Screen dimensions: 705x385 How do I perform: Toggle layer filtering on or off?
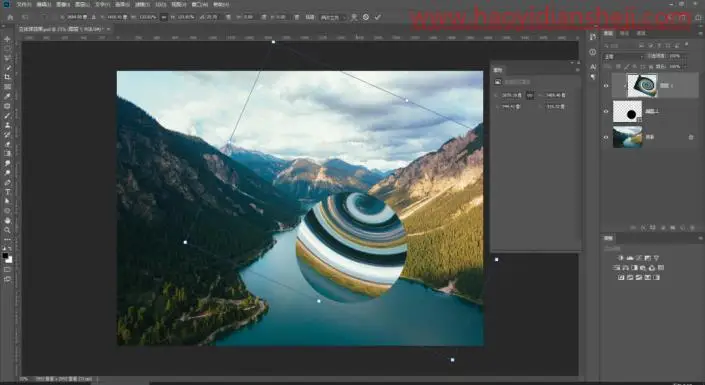[x=687, y=44]
